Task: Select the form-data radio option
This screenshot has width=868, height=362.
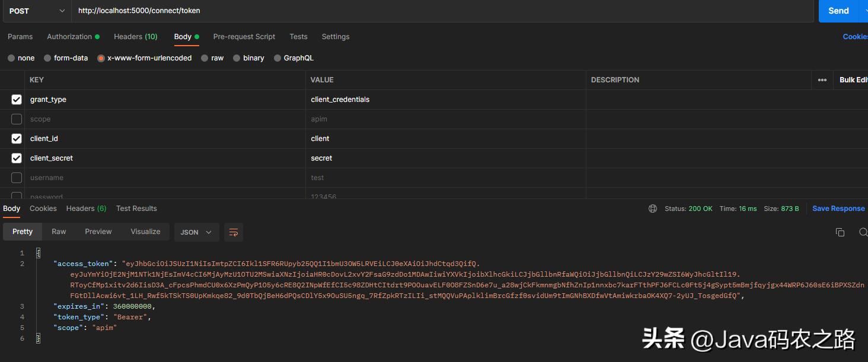Action: (47, 58)
